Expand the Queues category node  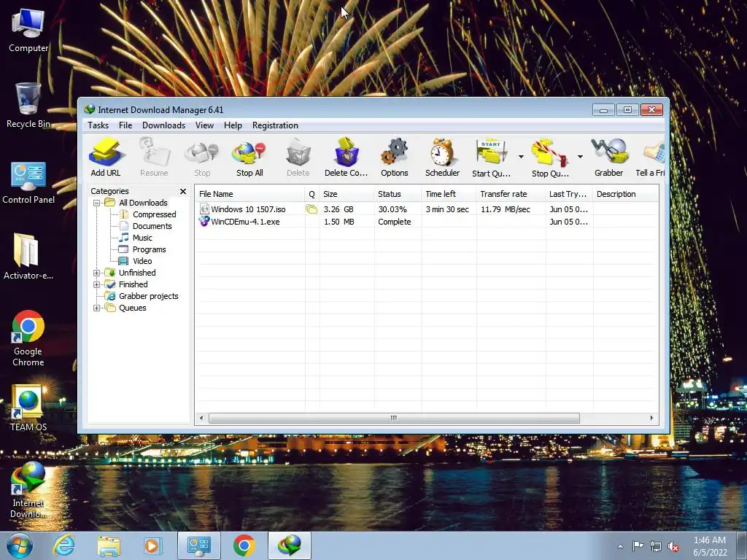coord(97,308)
